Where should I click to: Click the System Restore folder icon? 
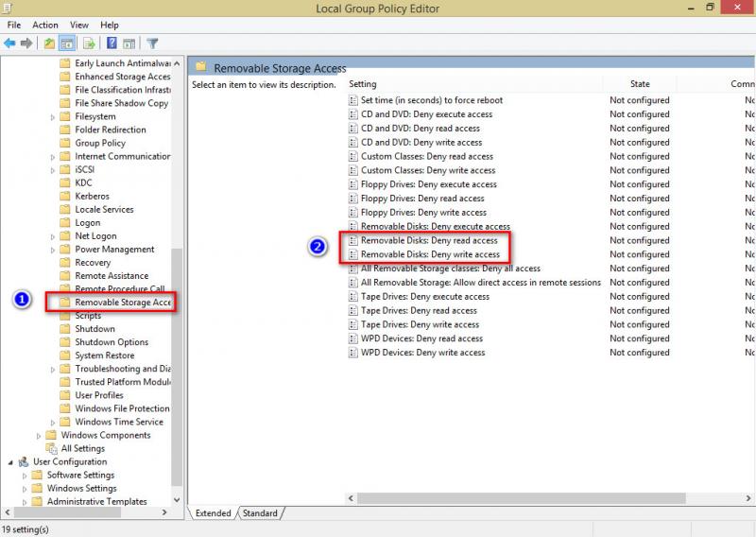pos(65,355)
